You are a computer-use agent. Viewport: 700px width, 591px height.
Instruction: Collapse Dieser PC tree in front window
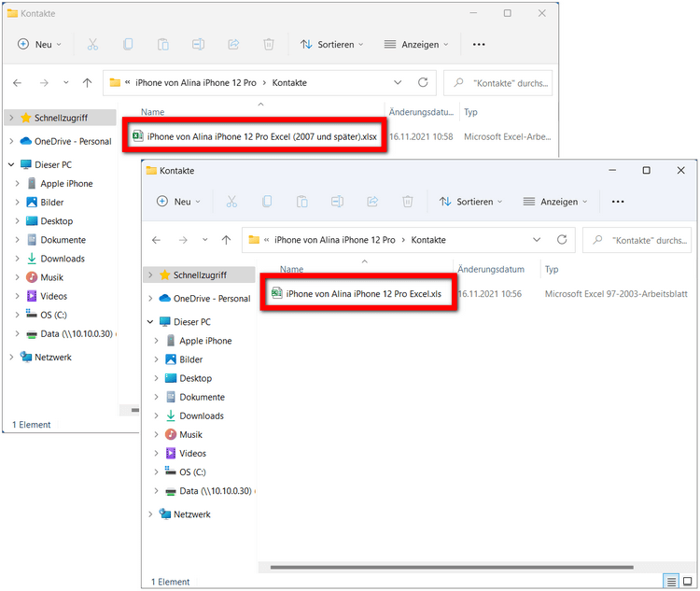(150, 321)
